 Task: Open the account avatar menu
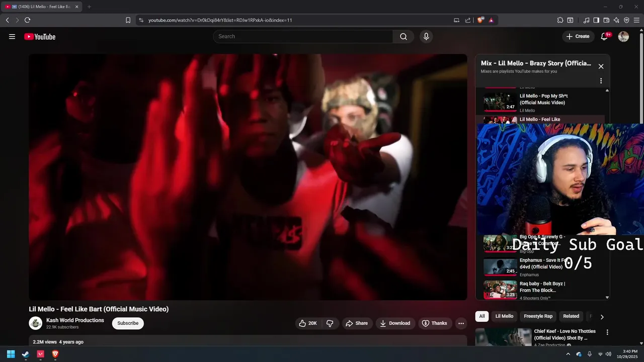pos(623,37)
